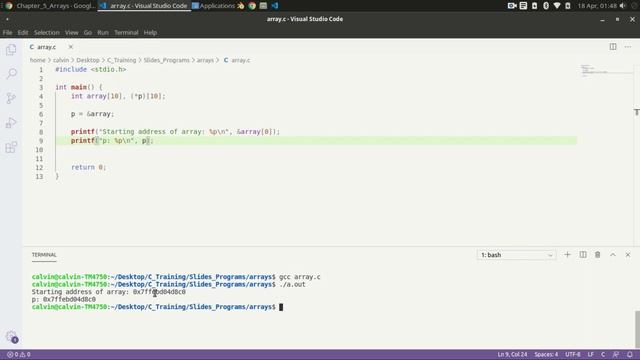Open the editor More Actions ellipsis
Image resolution: width=640 pixels, height=360 pixels.
coord(628,47)
